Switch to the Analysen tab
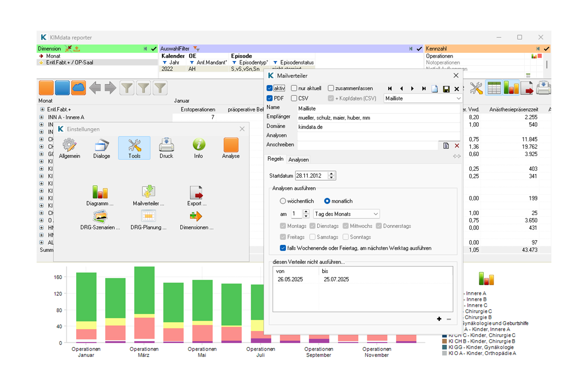The height and width of the screenshot is (392, 588). (x=298, y=159)
